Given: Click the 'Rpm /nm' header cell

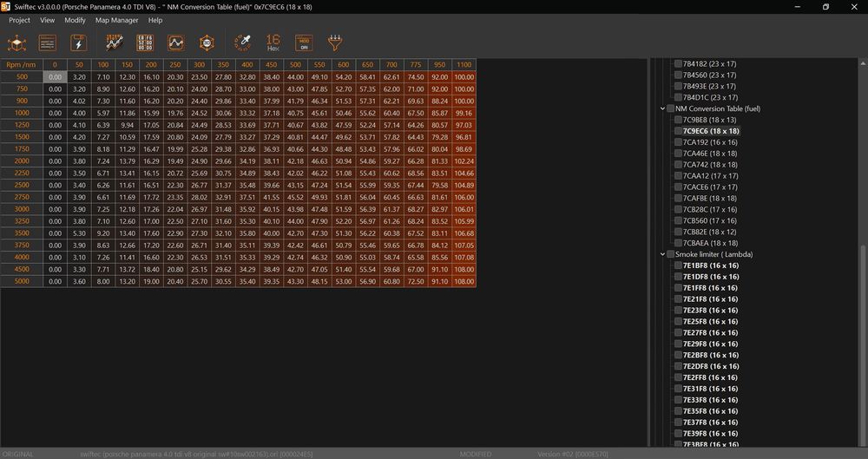Looking at the screenshot, I should pyautogui.click(x=22, y=65).
